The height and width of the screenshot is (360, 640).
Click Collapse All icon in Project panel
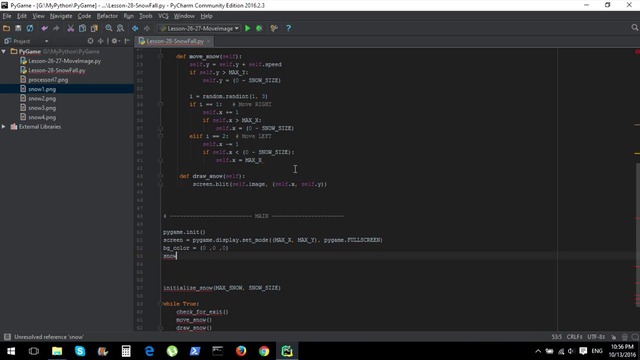pyautogui.click(x=100, y=41)
